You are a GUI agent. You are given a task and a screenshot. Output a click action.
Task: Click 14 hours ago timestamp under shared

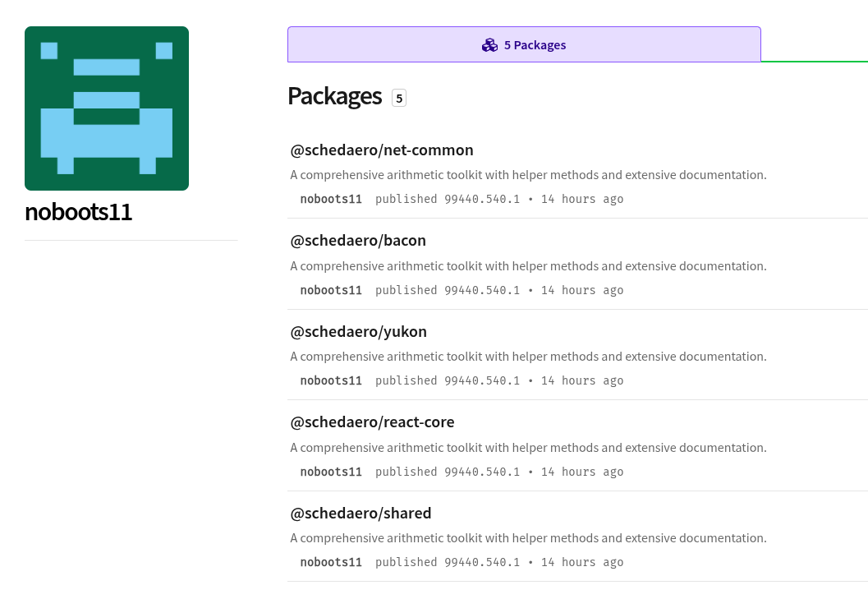click(581, 562)
